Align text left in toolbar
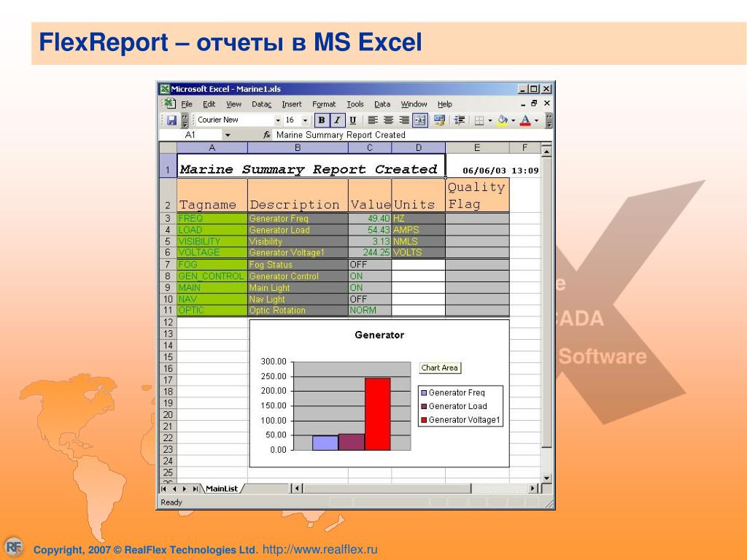This screenshot has height=560, width=747. click(x=373, y=120)
